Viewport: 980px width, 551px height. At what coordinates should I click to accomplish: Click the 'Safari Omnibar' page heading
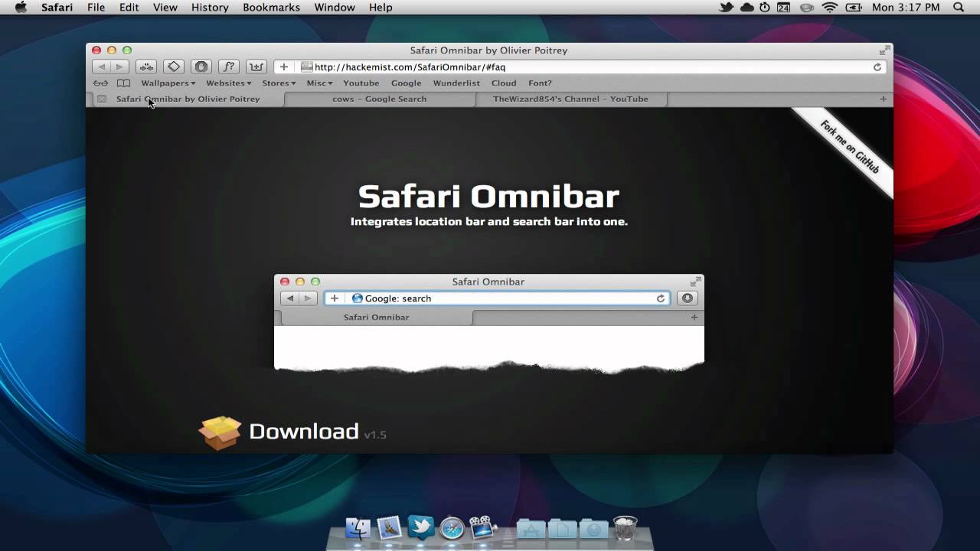(488, 196)
